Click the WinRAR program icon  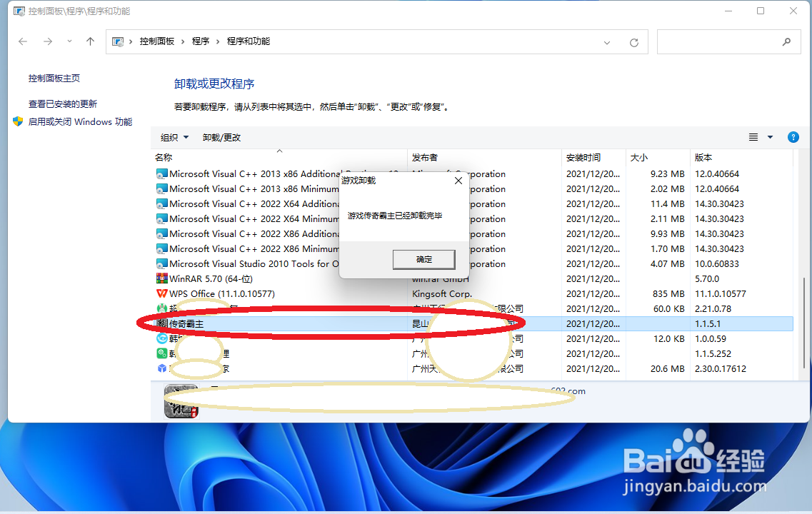[161, 278]
